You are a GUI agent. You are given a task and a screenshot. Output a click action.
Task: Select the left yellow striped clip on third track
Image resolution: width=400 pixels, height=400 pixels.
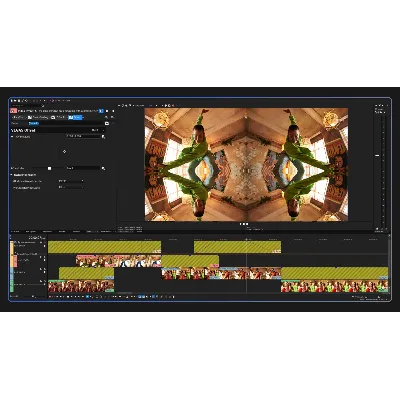86,273
